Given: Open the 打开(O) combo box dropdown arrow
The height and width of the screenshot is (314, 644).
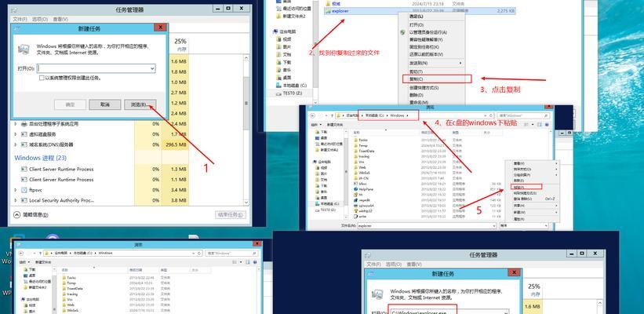Looking at the screenshot, I should (152, 68).
